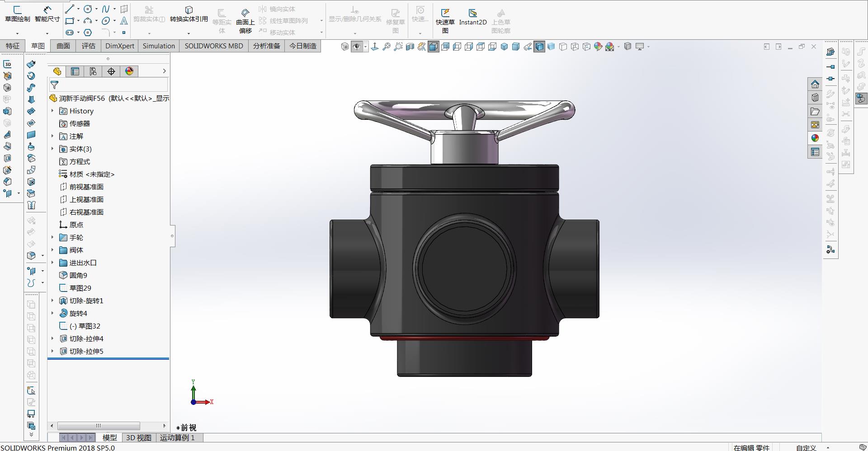Open the DimXpertManager crosshair tab

click(111, 71)
